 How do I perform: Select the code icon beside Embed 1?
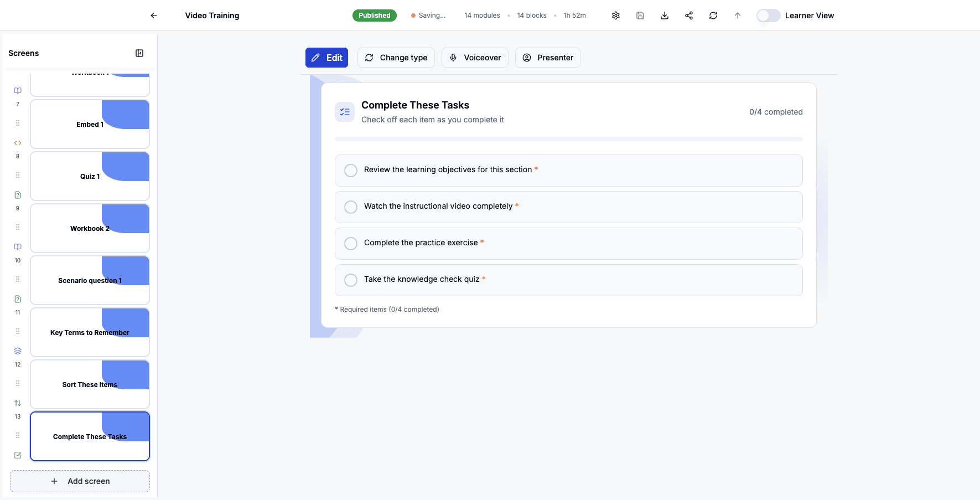click(17, 142)
